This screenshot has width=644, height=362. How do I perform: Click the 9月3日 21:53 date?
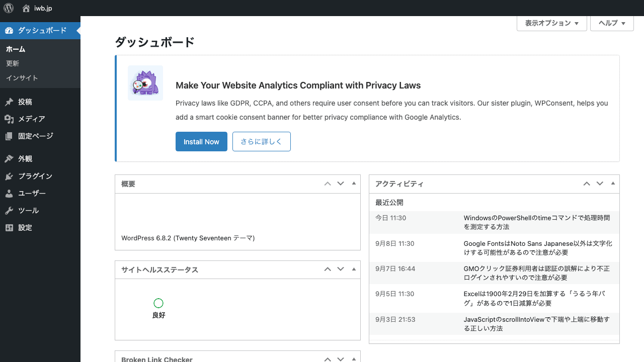395,319
